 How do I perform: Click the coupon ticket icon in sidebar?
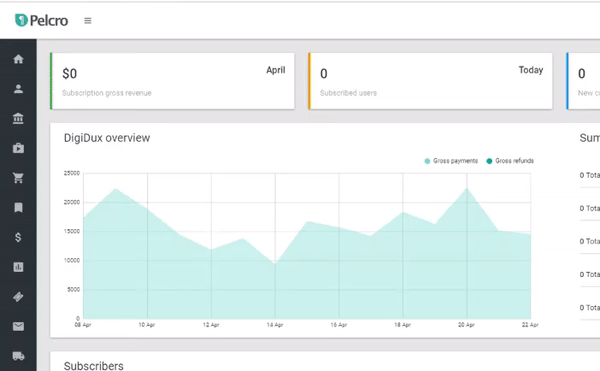click(x=18, y=296)
